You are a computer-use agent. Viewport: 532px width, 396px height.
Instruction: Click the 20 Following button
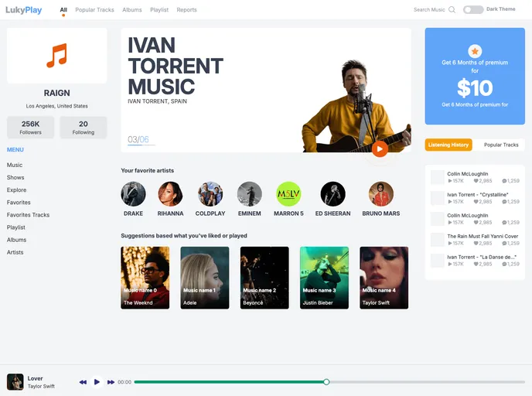click(83, 128)
